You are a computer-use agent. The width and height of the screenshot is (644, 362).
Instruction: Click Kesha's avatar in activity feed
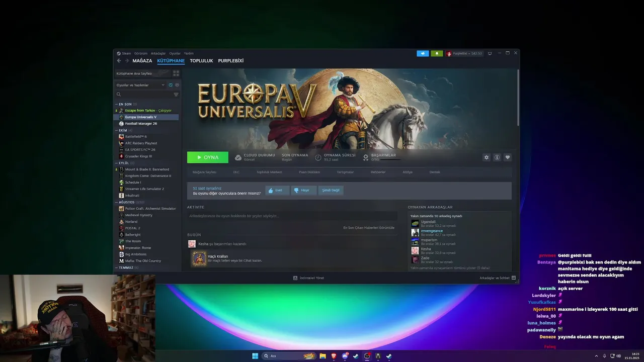192,244
